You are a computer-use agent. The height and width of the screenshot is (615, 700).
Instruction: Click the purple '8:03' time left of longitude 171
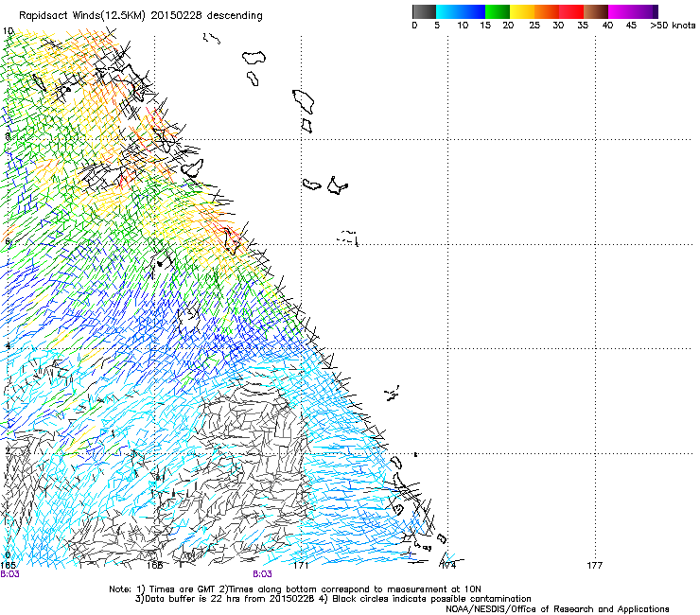[262, 574]
